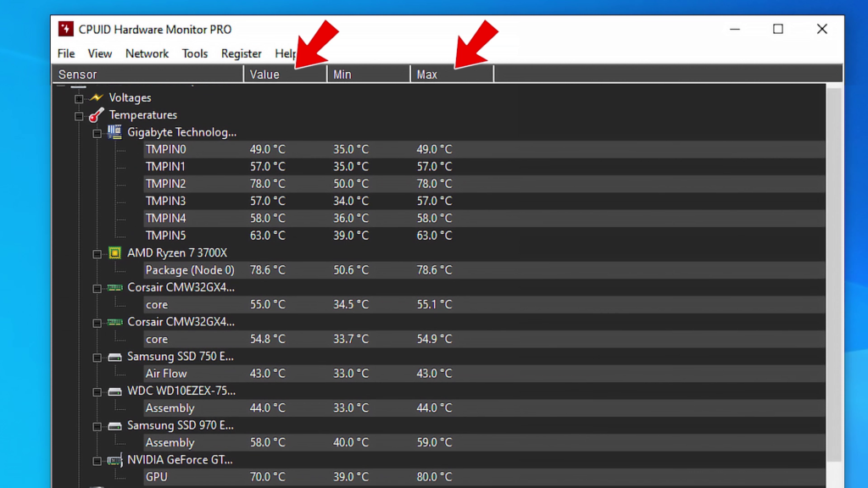
Task: Click the Value column header
Action: click(285, 75)
